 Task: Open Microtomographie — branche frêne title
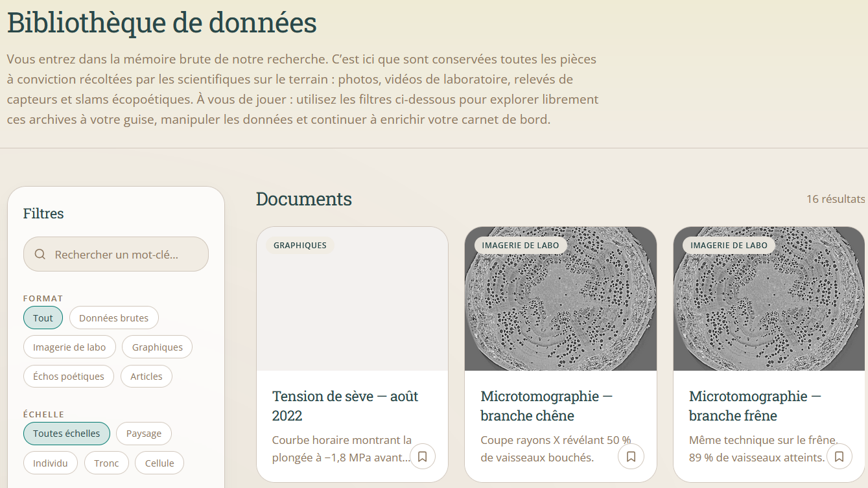(755, 406)
